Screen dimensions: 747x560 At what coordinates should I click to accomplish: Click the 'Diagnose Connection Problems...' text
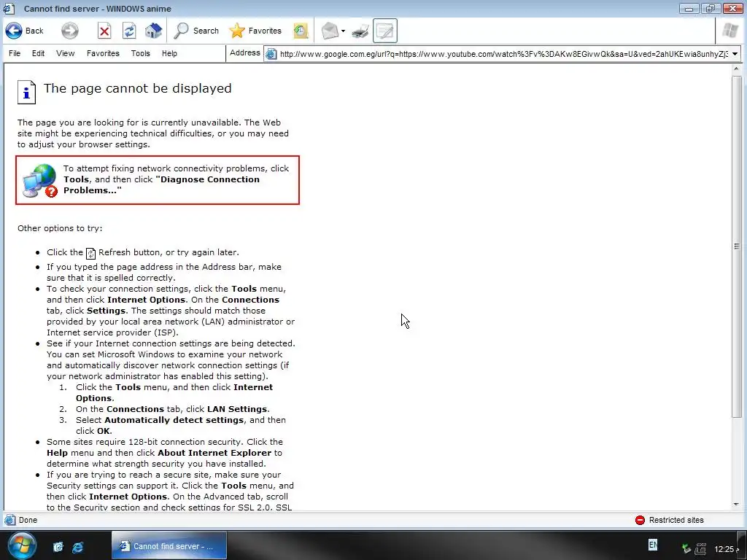[x=161, y=184]
